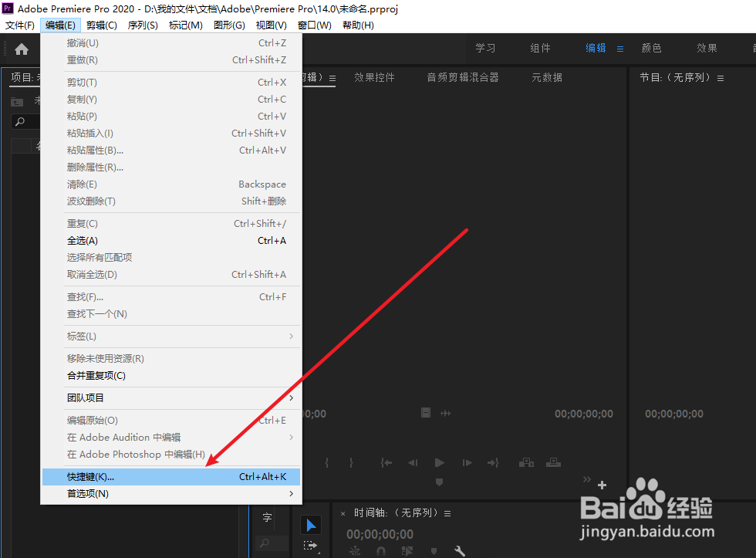Click timeline Add Marker icon

point(434,551)
